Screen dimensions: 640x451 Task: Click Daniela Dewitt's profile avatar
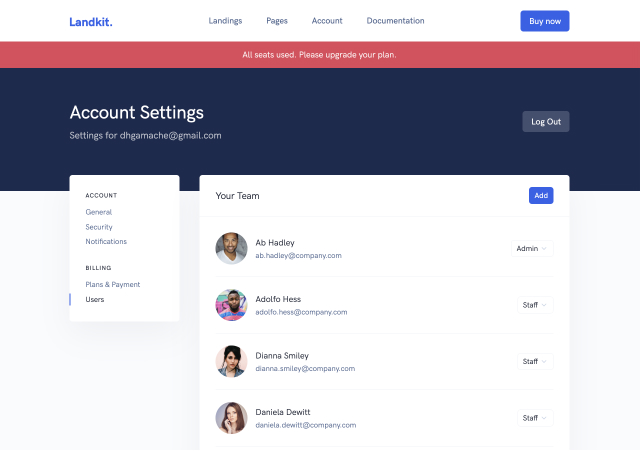click(x=231, y=418)
